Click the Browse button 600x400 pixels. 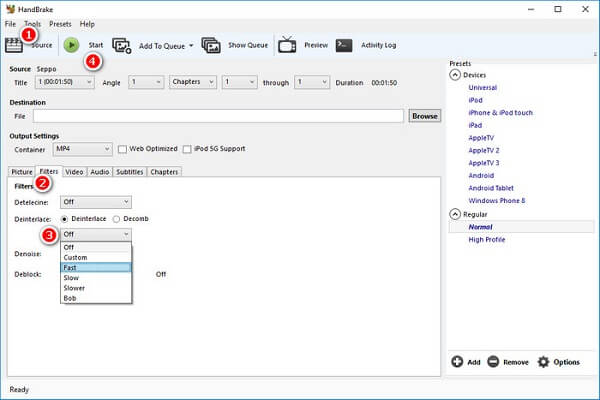[x=425, y=116]
